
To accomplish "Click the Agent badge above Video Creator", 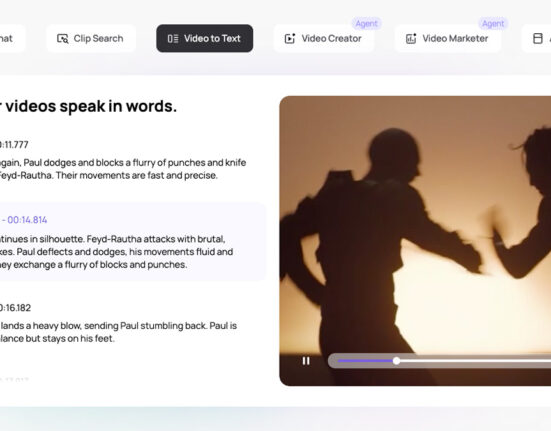I will coord(366,24).
